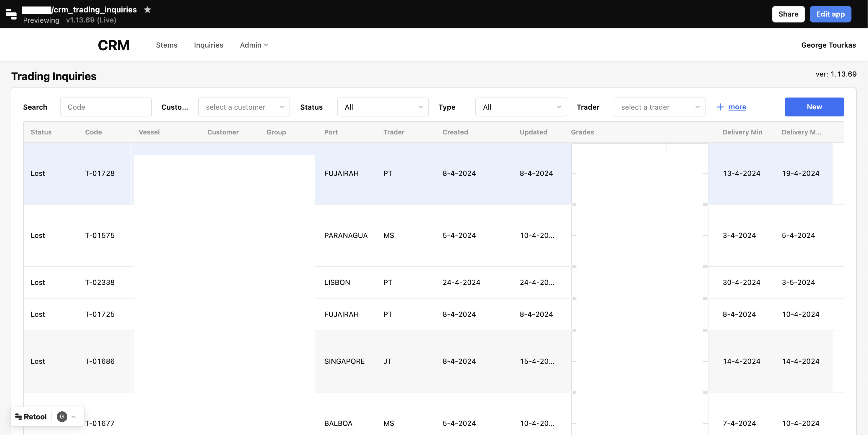Screen dimensions: 868x435
Task: Create a New trading inquiry
Action: coord(814,107)
